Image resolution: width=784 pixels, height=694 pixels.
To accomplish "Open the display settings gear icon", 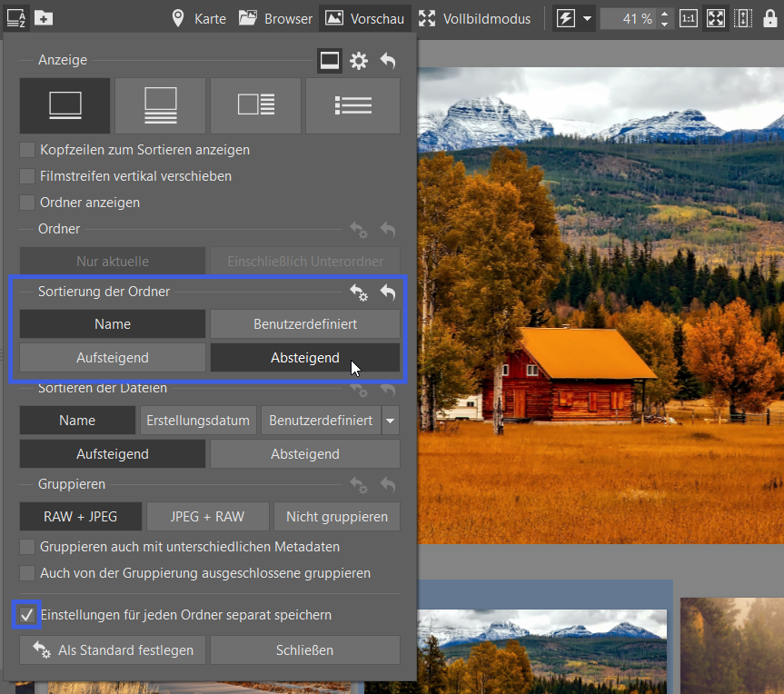I will (x=359, y=61).
